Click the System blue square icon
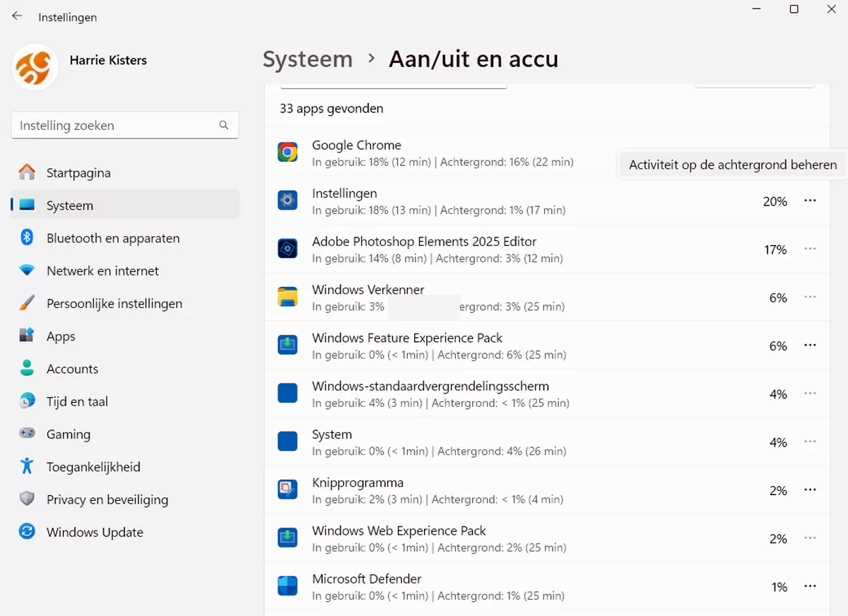The image size is (848, 616). point(288,442)
